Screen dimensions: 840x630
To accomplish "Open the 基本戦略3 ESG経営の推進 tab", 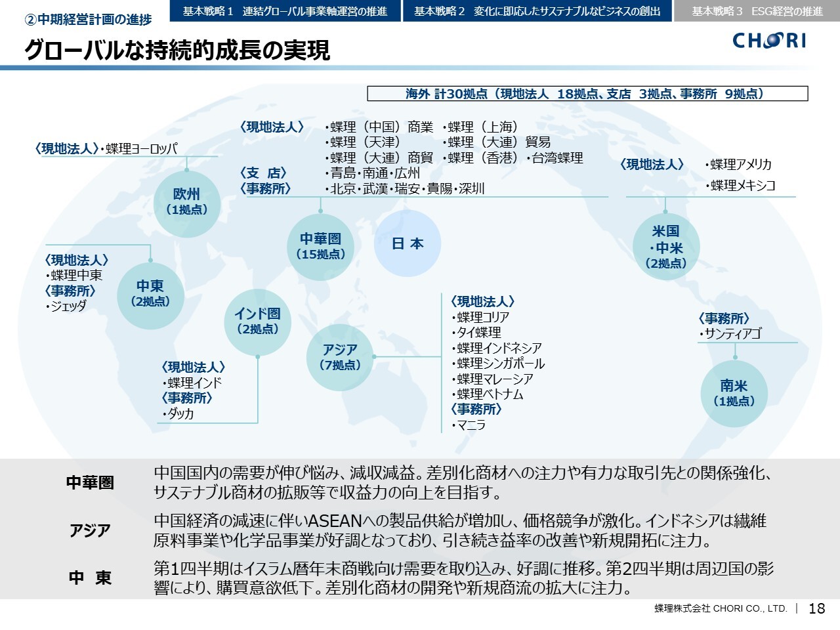I will 757,11.
